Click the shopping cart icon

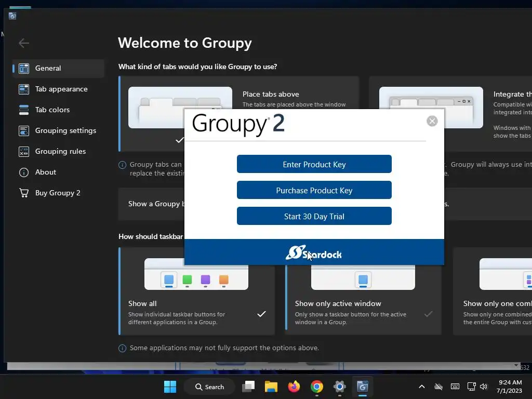24,193
